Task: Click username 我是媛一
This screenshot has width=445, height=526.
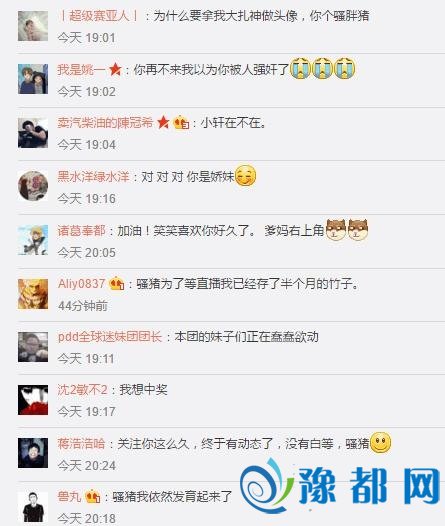Action: point(81,70)
